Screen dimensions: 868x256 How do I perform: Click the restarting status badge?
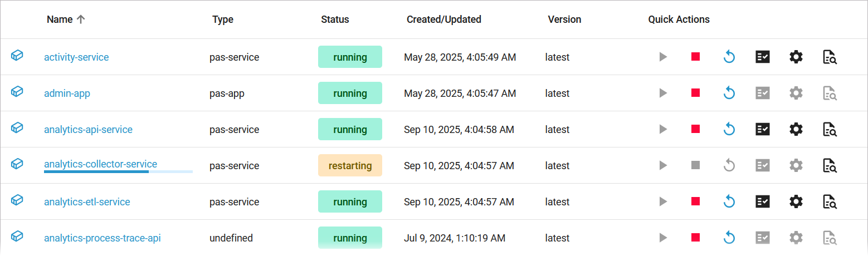[350, 166]
